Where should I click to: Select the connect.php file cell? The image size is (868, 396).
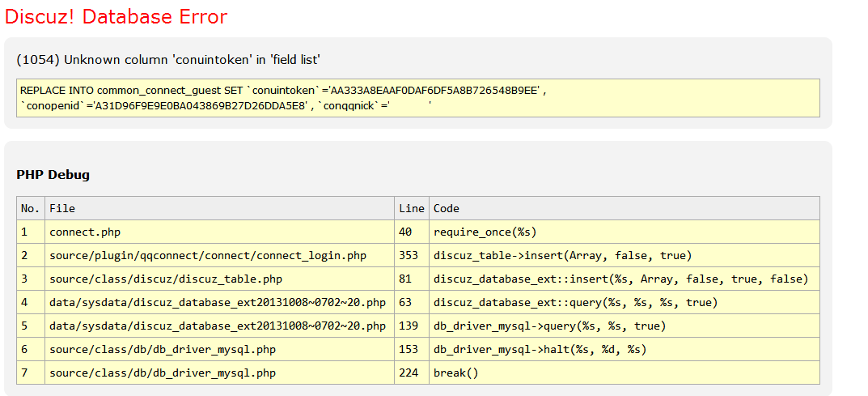[x=85, y=232]
